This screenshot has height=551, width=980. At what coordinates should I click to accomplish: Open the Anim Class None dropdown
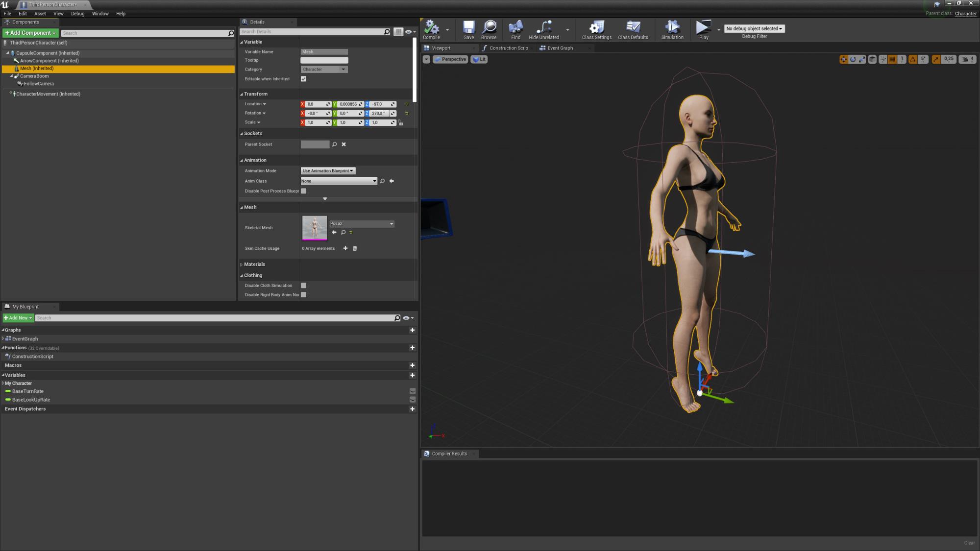[x=339, y=181]
